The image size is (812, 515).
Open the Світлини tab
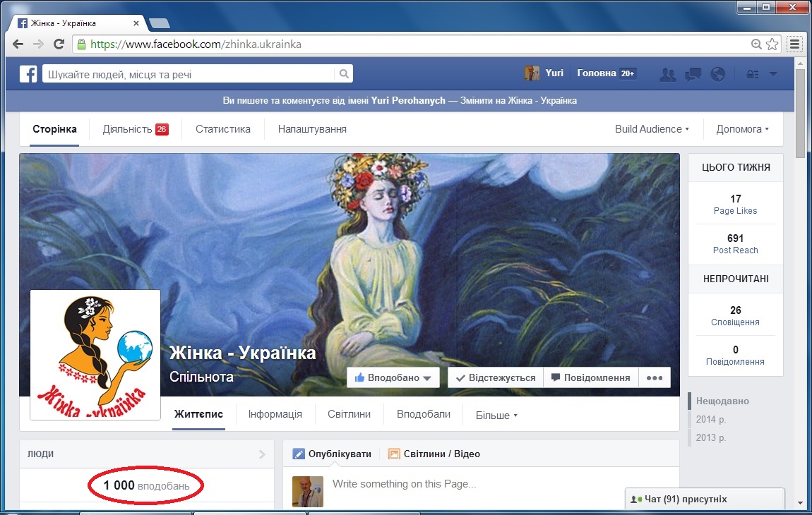click(349, 414)
